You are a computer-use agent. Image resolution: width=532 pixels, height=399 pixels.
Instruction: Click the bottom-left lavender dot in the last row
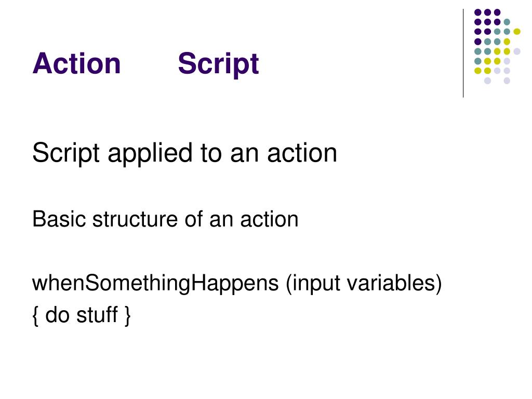[x=487, y=81]
